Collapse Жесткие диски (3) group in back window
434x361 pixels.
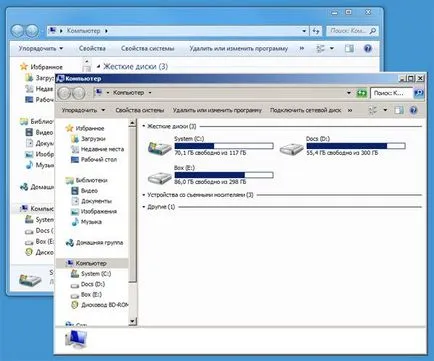[98, 66]
